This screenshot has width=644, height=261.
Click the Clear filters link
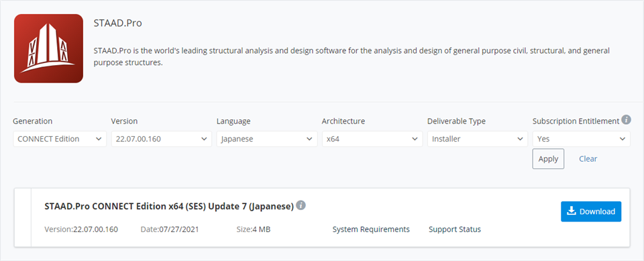(x=588, y=158)
